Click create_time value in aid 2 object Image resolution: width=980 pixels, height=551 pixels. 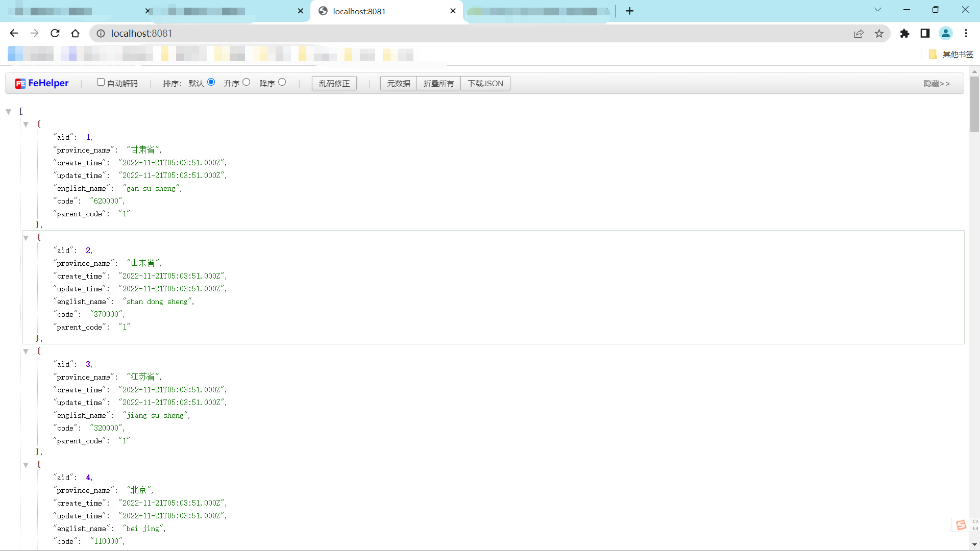click(x=171, y=276)
